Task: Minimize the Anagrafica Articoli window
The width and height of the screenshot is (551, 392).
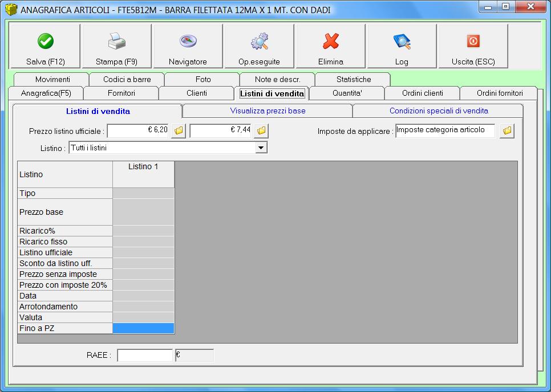Action: 488,6
